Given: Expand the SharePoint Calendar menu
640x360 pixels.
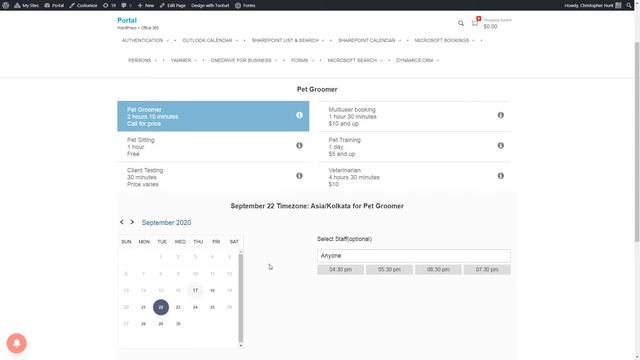Looking at the screenshot, I should coord(369,40).
